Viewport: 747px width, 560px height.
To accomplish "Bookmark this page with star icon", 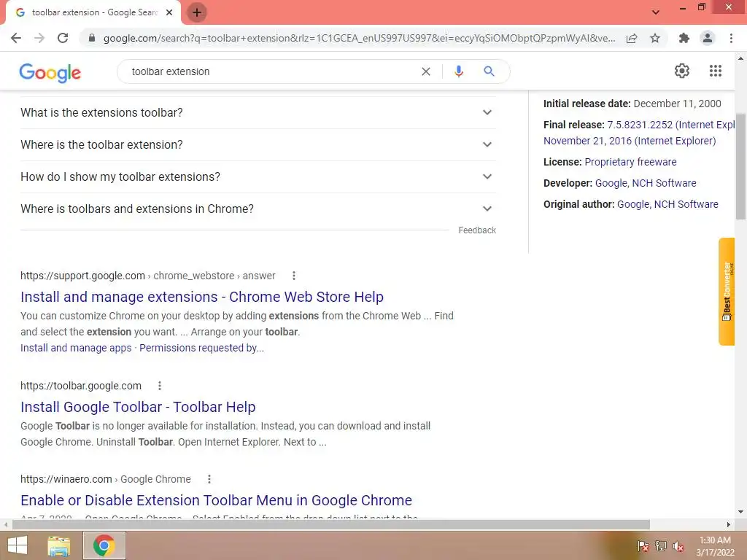I will click(655, 38).
